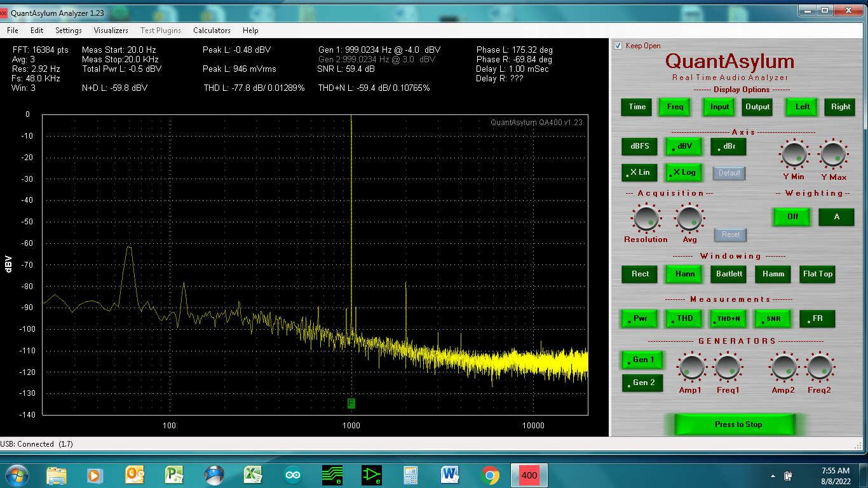
Task: Open Publisher from the taskbar
Action: (x=174, y=475)
